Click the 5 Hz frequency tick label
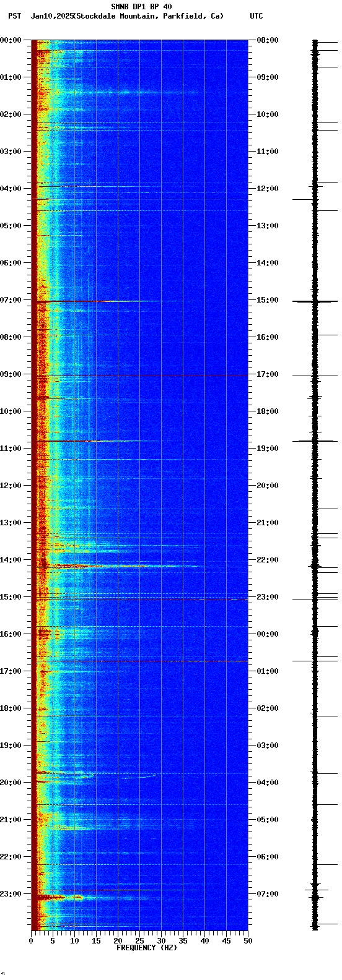Viewport: 342px width, 980px height. 53,941
